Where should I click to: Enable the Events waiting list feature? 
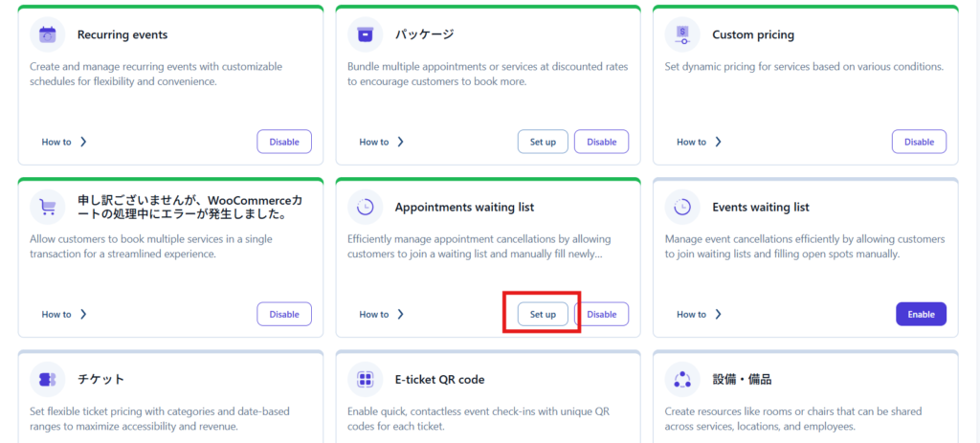[x=921, y=314]
